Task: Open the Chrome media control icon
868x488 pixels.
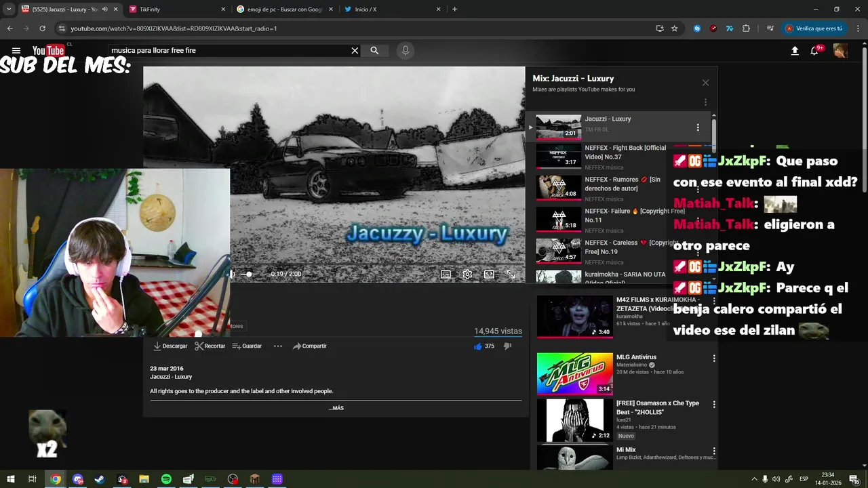Action: (x=770, y=28)
